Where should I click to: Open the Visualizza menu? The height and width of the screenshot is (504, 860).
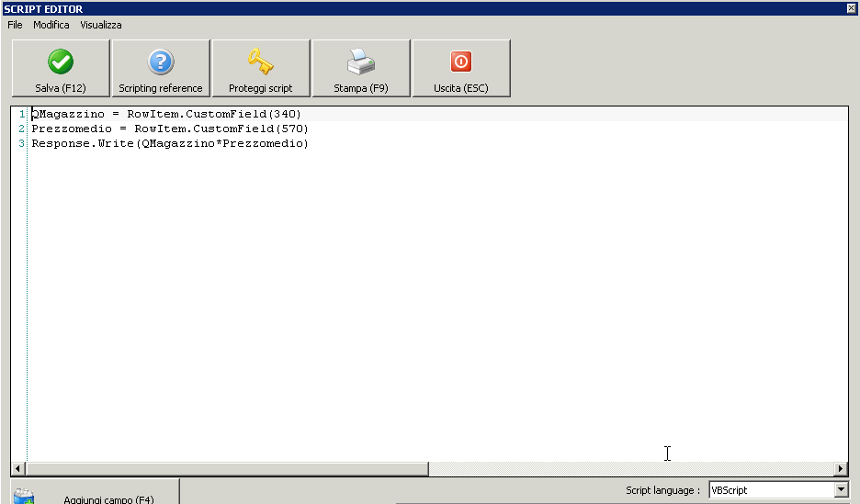click(x=101, y=25)
